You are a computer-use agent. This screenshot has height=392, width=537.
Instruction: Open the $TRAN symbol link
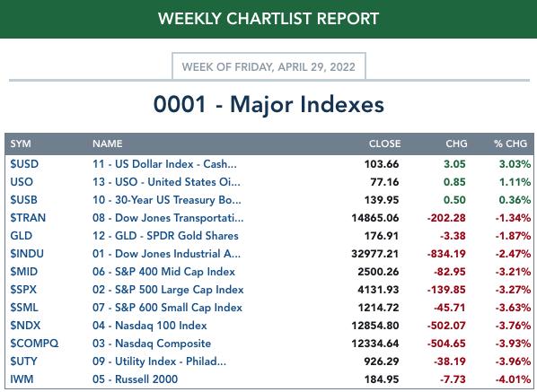(x=28, y=218)
